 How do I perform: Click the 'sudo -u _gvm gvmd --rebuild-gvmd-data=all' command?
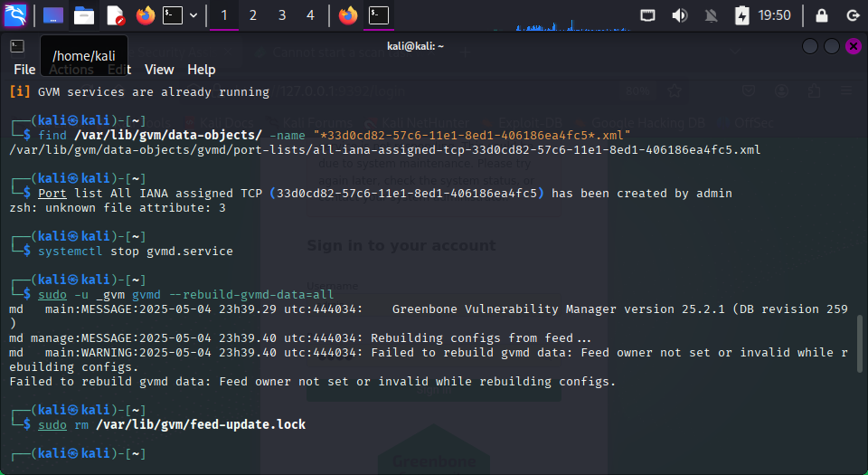[186, 295]
